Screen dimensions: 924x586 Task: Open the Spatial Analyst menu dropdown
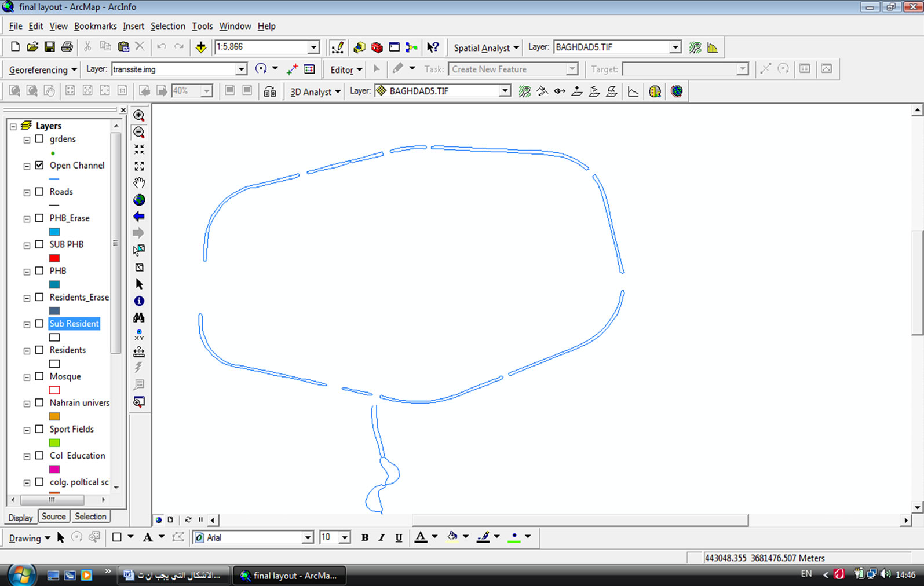click(486, 47)
